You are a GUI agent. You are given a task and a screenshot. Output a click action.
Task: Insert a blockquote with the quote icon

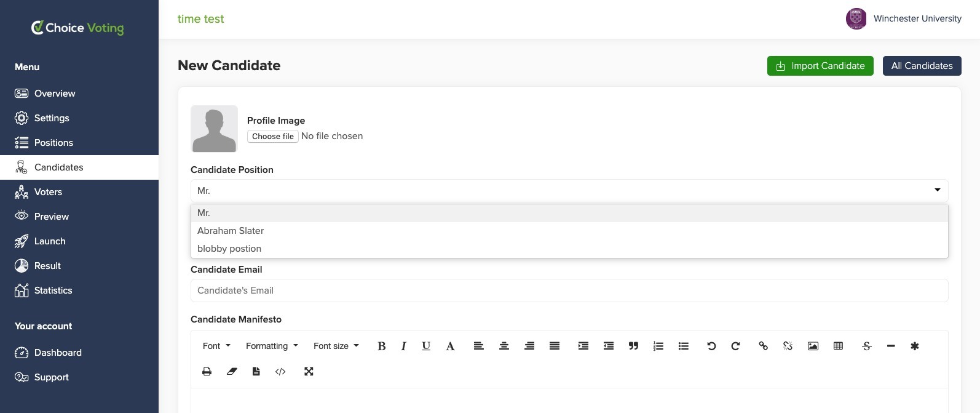click(633, 346)
